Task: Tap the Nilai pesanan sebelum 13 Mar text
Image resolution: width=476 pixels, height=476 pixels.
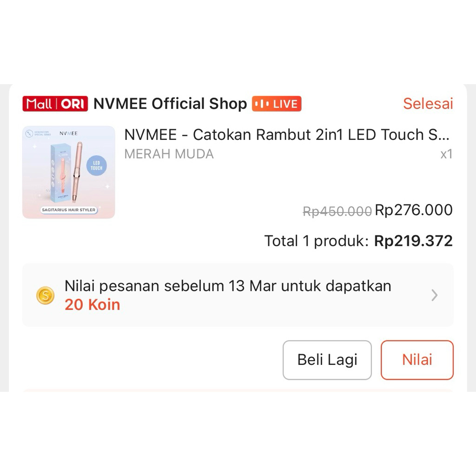Action: (x=228, y=286)
